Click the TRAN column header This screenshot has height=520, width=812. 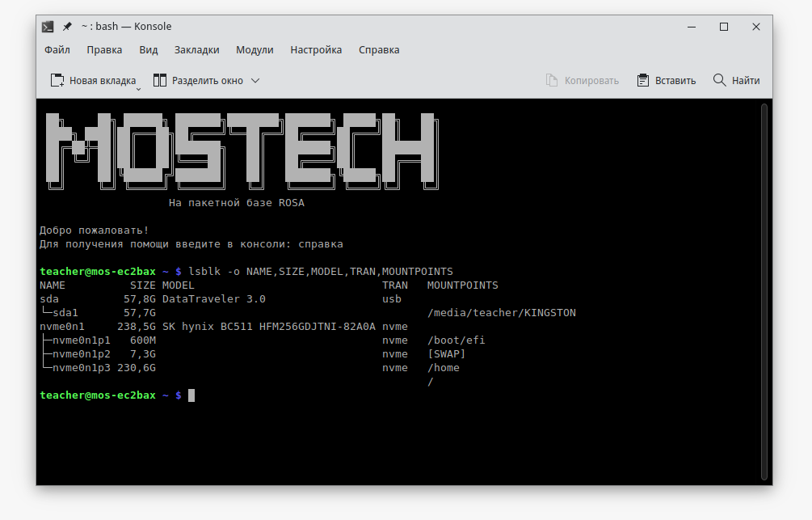(395, 285)
